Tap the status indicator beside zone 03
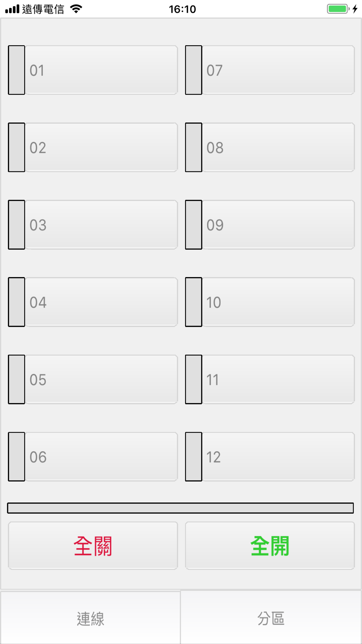Image resolution: width=362 pixels, height=644 pixels. pyautogui.click(x=17, y=225)
